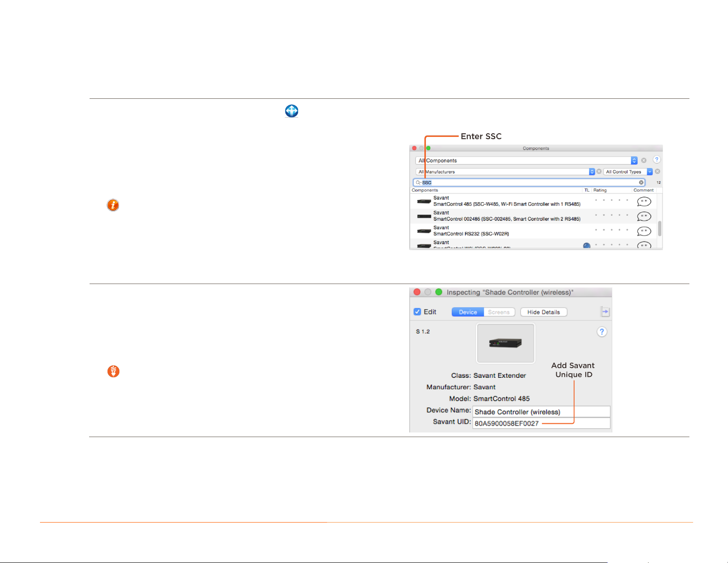
Task: Open help in Shade Controller inspector
Action: tap(602, 332)
